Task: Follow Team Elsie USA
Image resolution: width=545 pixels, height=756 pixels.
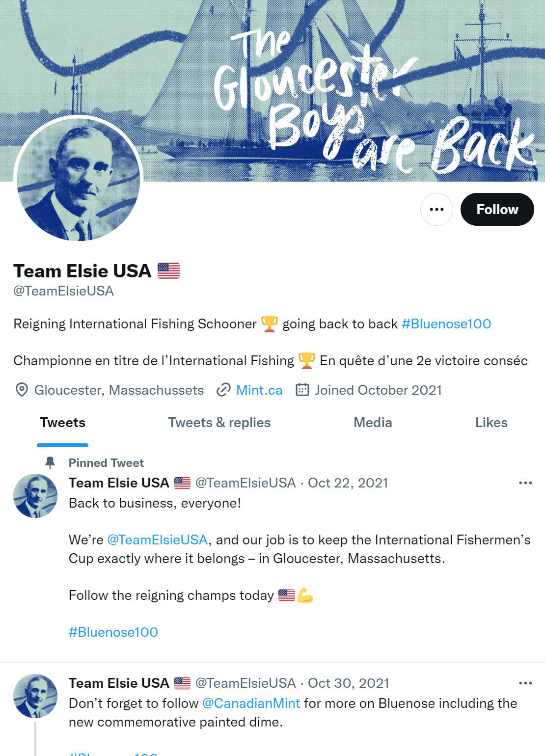Action: click(497, 209)
